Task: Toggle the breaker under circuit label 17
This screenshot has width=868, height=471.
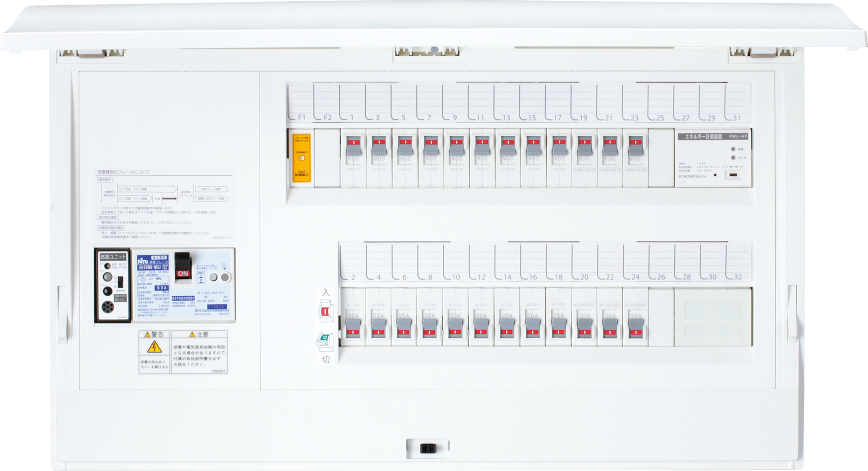Action: coord(559,146)
